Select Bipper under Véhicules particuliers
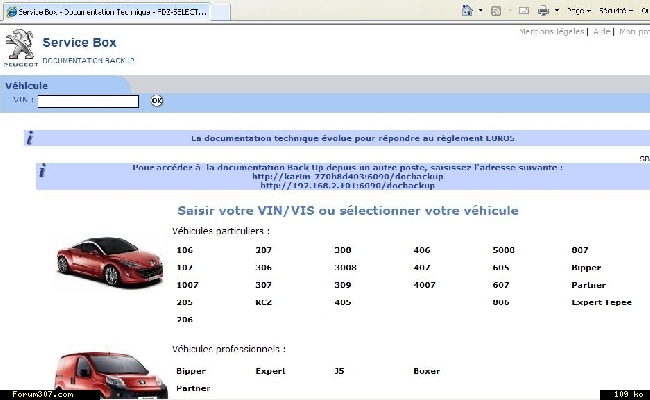 coord(586,268)
